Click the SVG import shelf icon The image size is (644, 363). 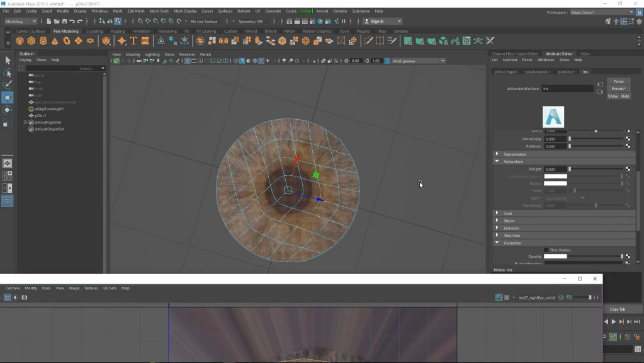145,41
